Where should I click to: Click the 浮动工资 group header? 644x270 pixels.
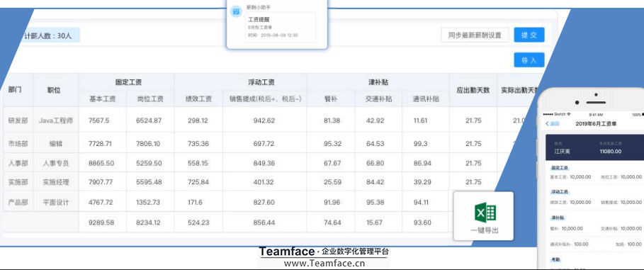(261, 82)
